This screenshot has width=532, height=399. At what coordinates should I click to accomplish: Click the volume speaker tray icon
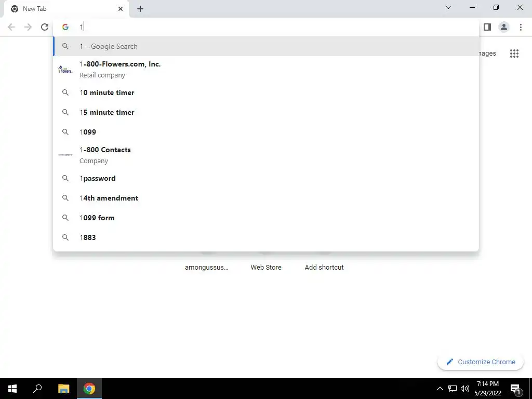point(465,389)
